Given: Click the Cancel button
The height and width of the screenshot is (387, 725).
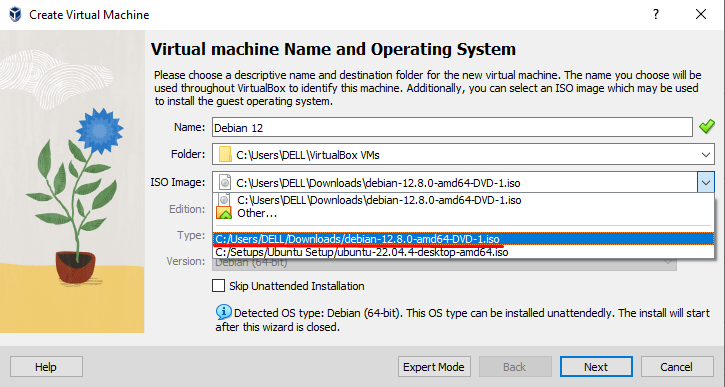Looking at the screenshot, I should [677, 367].
